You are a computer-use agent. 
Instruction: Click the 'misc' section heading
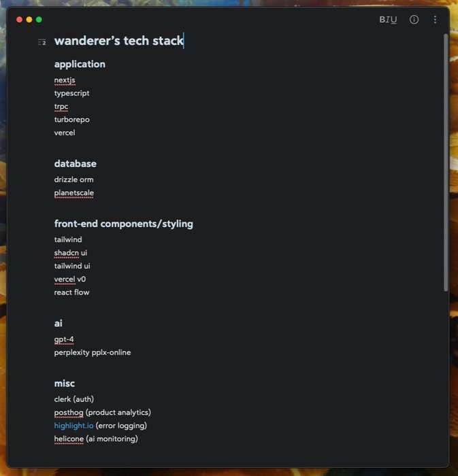click(x=65, y=384)
